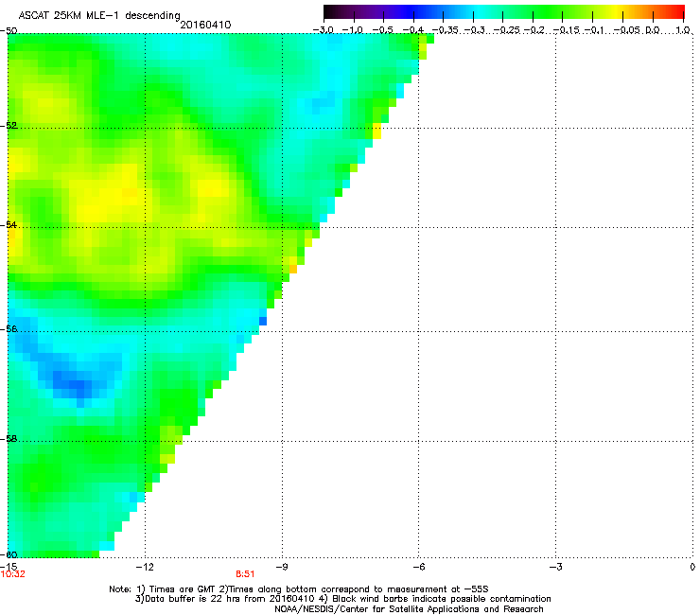Click the 'NOAA/NESDIS/Center for Satellite Applications and Research' credit
Screen dimensions: 700x615
point(409,609)
